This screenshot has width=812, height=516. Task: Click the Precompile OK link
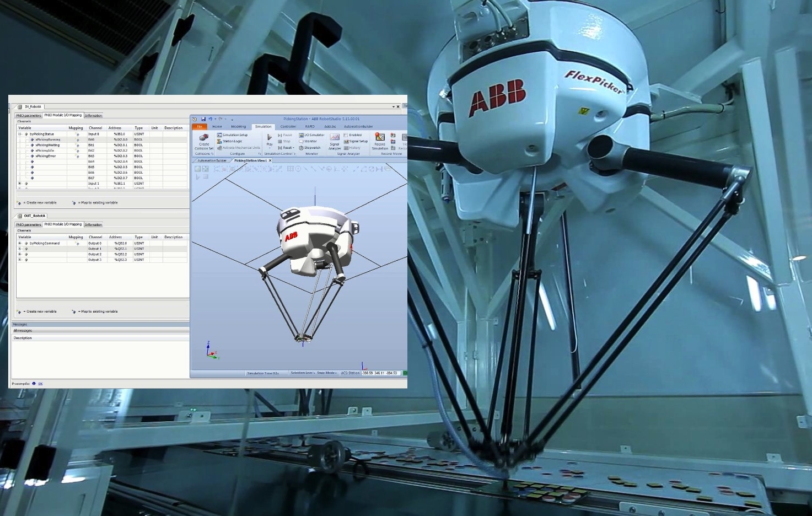pyautogui.click(x=40, y=384)
